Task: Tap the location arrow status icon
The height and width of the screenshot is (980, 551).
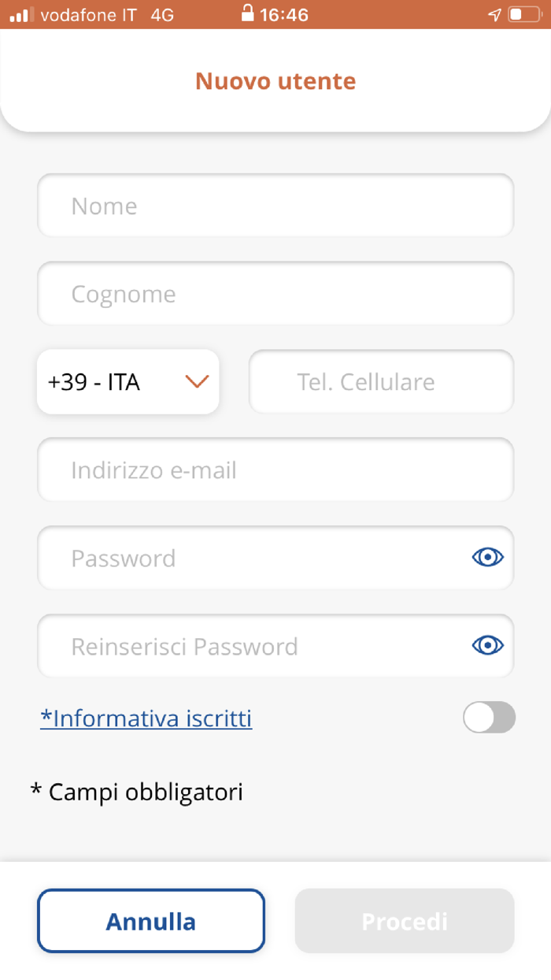Action: click(x=494, y=15)
